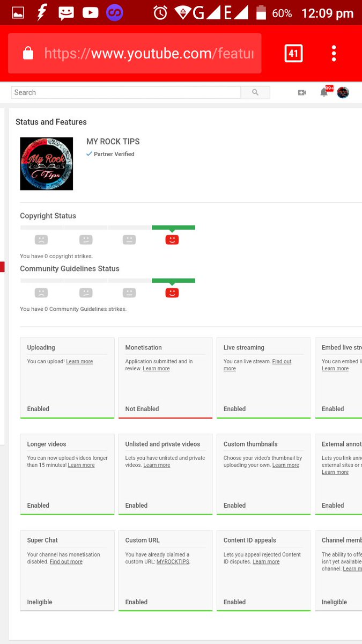Screen dimensions: 362x644
Task: Open the notifications bell
Action: 324,92
